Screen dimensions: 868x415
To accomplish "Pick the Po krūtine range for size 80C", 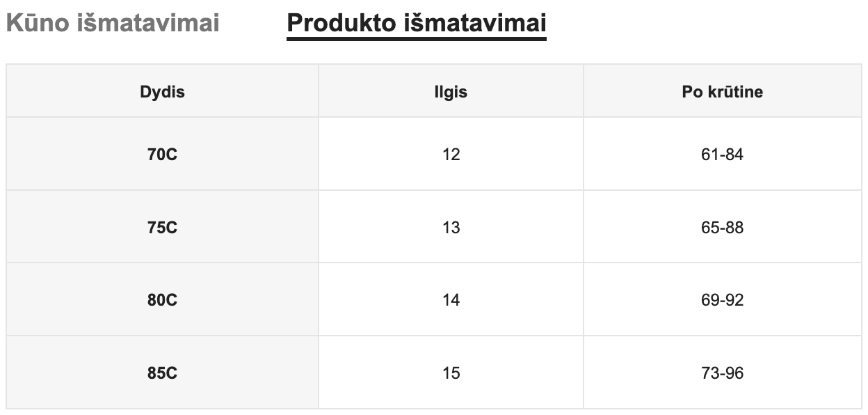I will pos(722,300).
